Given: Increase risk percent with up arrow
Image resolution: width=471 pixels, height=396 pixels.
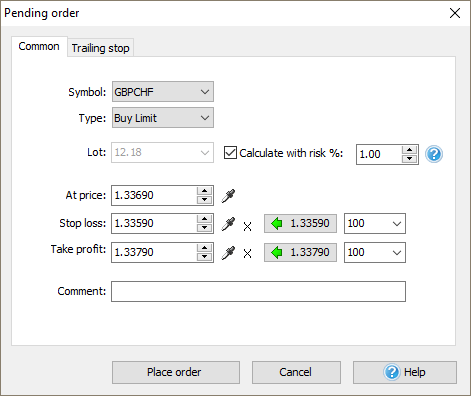Looking at the screenshot, I should pyautogui.click(x=409, y=150).
